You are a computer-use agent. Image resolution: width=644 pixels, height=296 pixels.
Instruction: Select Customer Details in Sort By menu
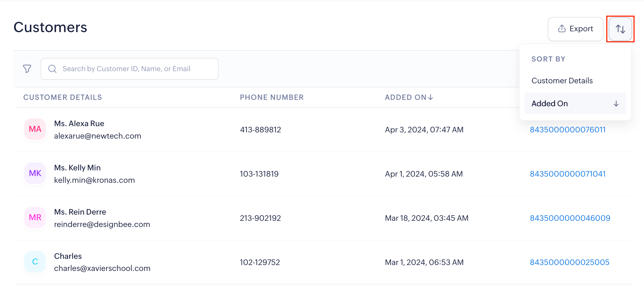[x=562, y=81]
